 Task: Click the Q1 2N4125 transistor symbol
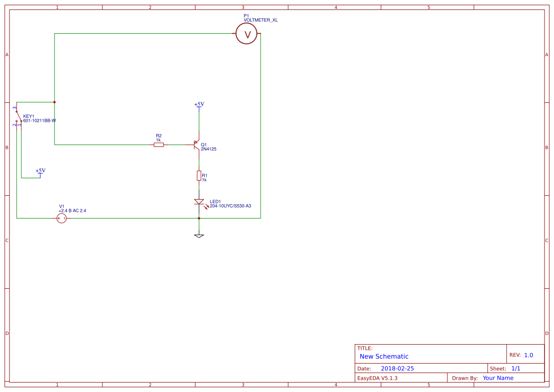coord(196,145)
